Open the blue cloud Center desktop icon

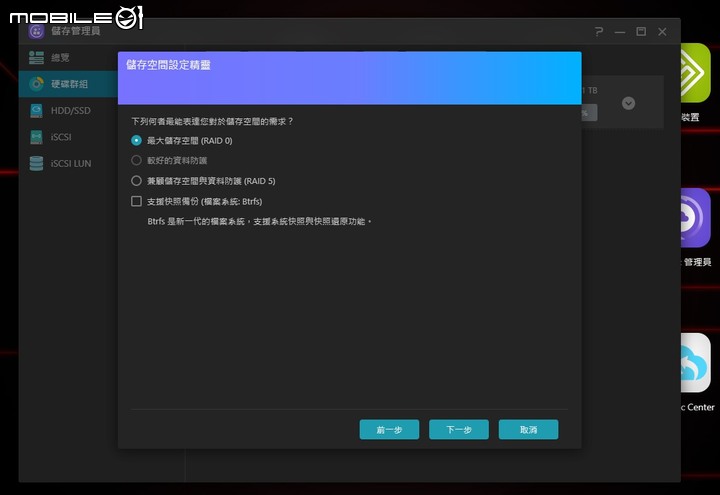[695, 363]
